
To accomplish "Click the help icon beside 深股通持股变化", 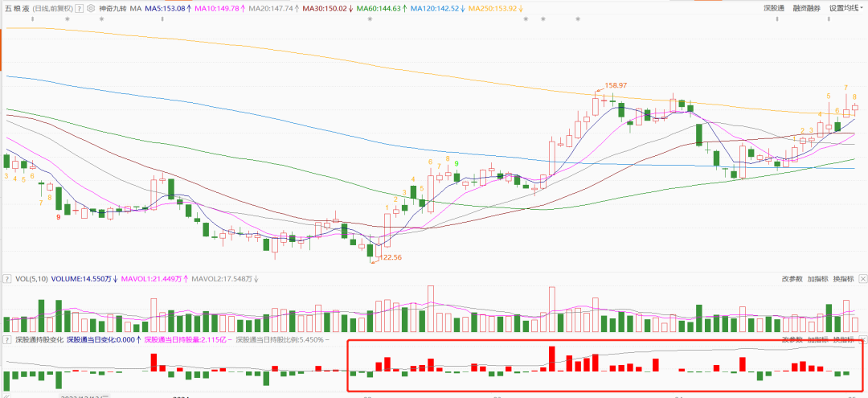I will tap(8, 340).
